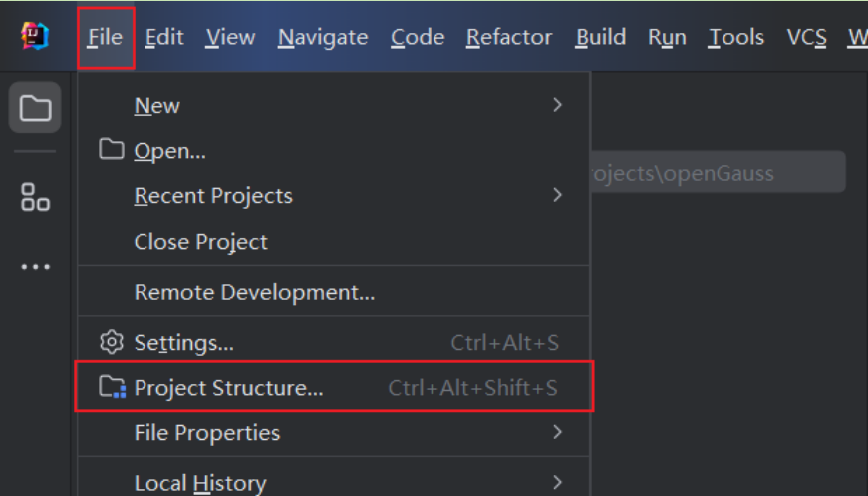The height and width of the screenshot is (496, 868).
Task: Expand the Recent Projects submenu arrow
Action: point(557,195)
